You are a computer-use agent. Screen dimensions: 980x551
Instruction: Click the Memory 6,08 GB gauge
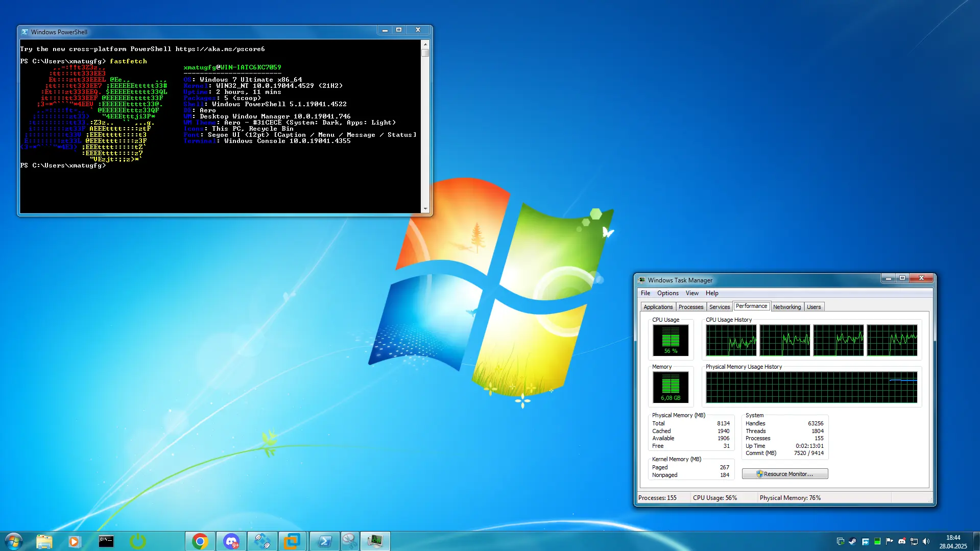pos(671,387)
